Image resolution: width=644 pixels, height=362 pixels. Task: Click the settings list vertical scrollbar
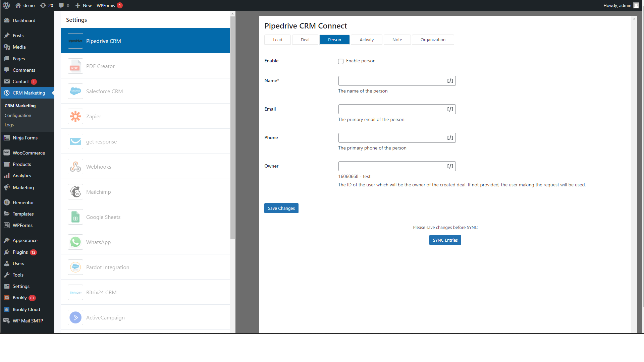click(232, 127)
